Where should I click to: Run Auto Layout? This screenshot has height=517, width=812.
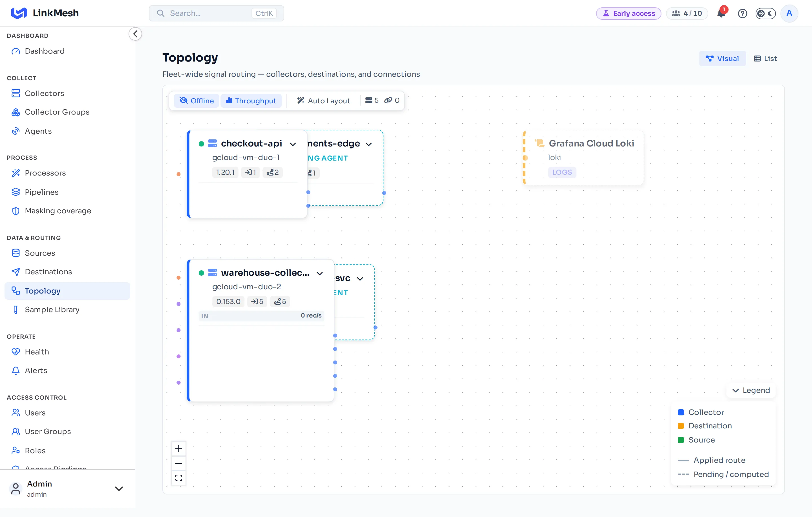tap(323, 100)
